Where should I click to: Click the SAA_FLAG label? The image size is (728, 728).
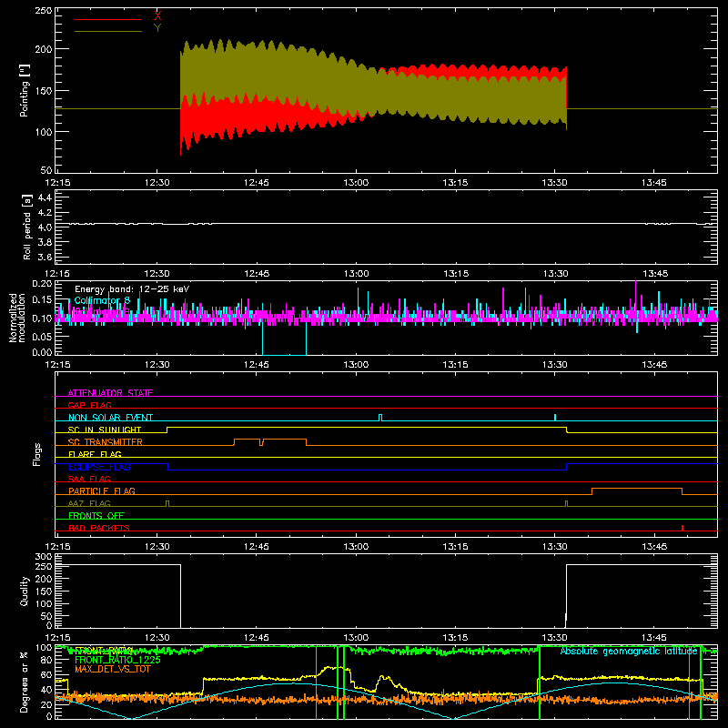89,479
